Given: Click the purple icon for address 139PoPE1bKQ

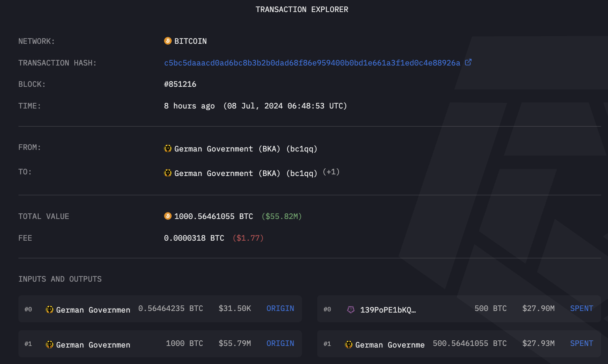Looking at the screenshot, I should (x=351, y=309).
